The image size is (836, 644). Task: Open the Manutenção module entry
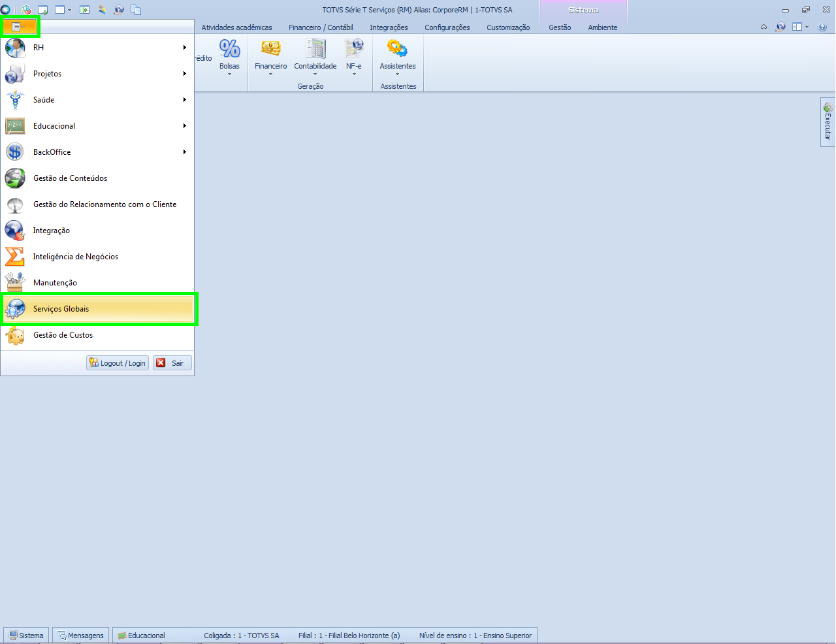[97, 283]
